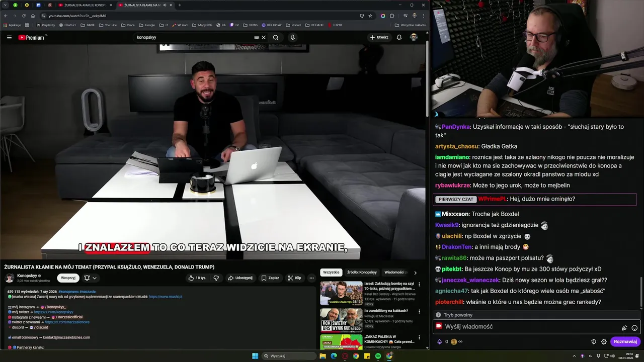This screenshot has width=644, height=362.
Task: Open the PODATKI bookmarks folder
Action: tap(314, 25)
